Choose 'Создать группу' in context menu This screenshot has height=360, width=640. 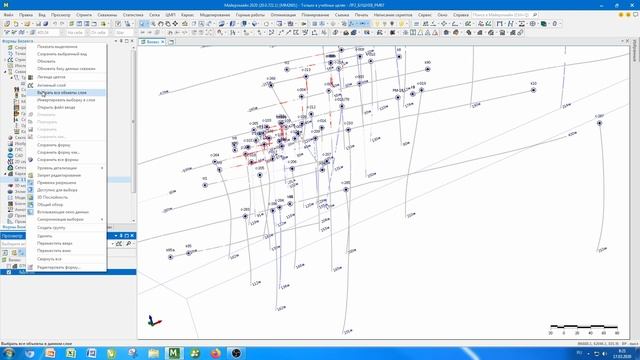tap(66, 228)
